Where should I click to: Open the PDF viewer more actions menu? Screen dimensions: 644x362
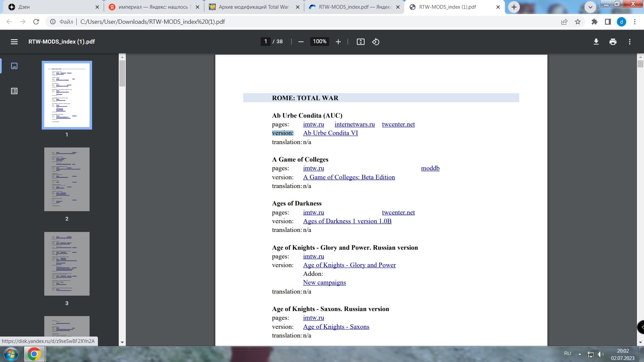(x=630, y=42)
